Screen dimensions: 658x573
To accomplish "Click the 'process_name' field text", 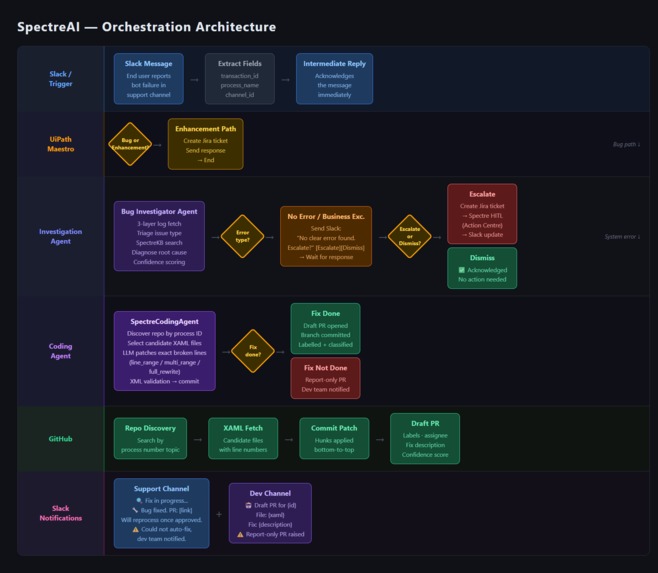I will point(240,85).
